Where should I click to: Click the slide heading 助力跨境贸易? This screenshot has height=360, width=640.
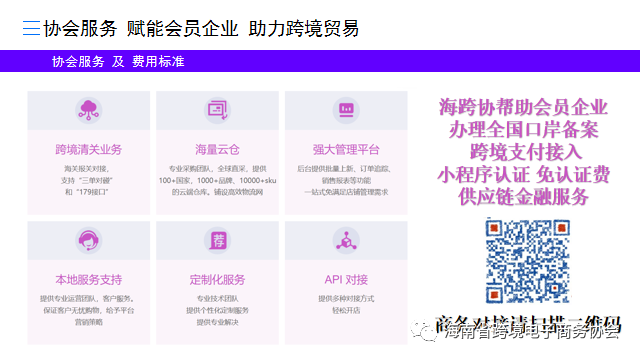tap(304, 29)
